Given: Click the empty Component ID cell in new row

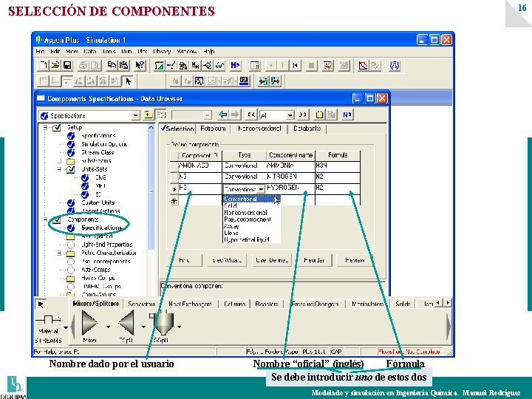Looking at the screenshot, I should pos(200,200).
